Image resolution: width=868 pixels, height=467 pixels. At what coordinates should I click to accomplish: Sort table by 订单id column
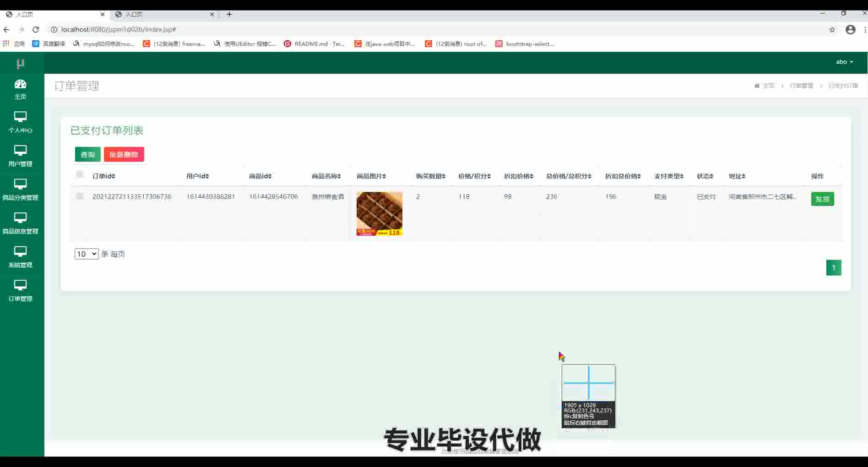(104, 176)
